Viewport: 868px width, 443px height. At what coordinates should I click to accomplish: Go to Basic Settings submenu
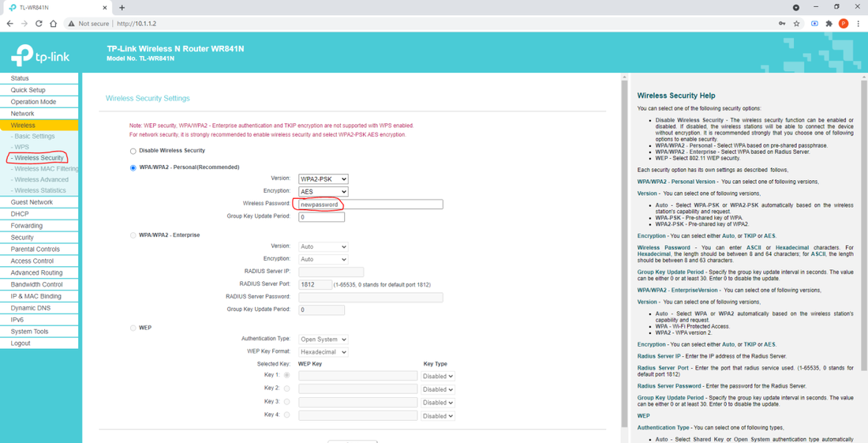point(32,137)
